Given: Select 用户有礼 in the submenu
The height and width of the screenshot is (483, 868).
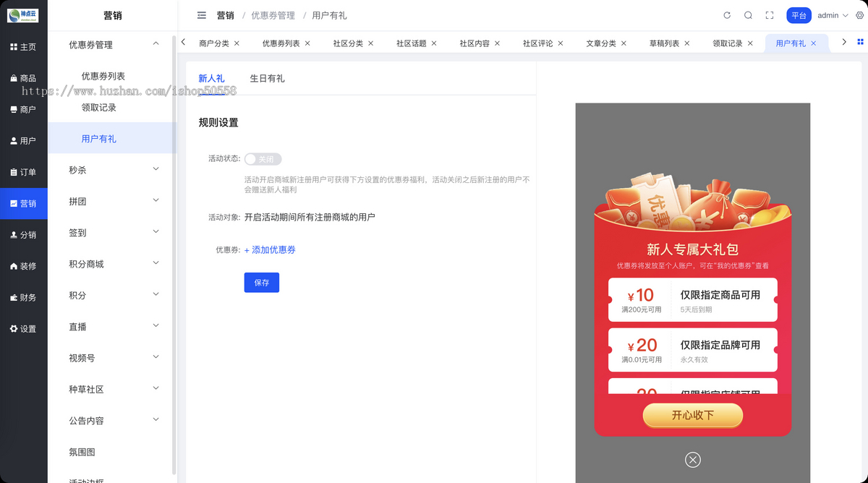Looking at the screenshot, I should coord(112,139).
